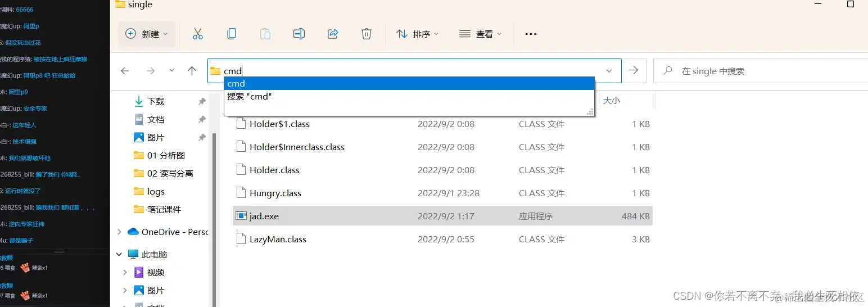This screenshot has height=307, width=868.
Task: Unpin 文档 with its pin icon
Action: point(202,119)
